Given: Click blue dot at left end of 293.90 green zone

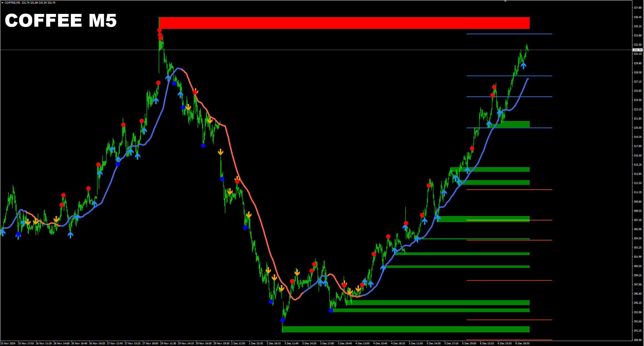Looking at the screenshot, I should [x=331, y=310].
